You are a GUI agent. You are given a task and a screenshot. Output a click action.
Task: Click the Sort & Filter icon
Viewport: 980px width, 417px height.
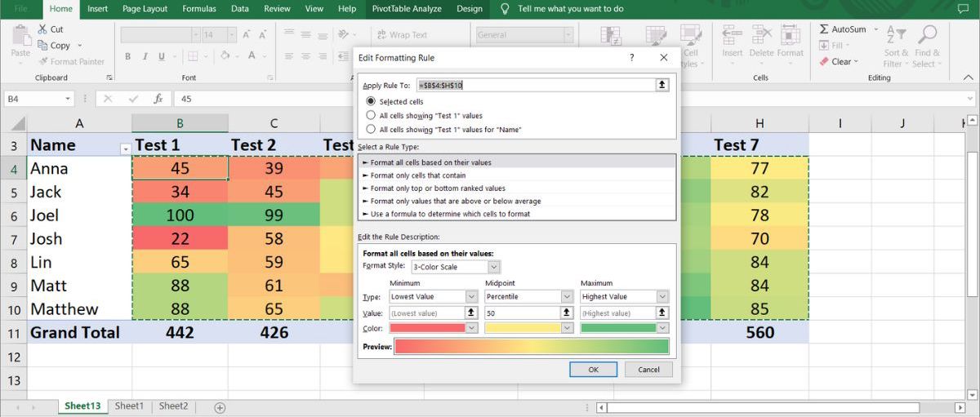(x=897, y=35)
